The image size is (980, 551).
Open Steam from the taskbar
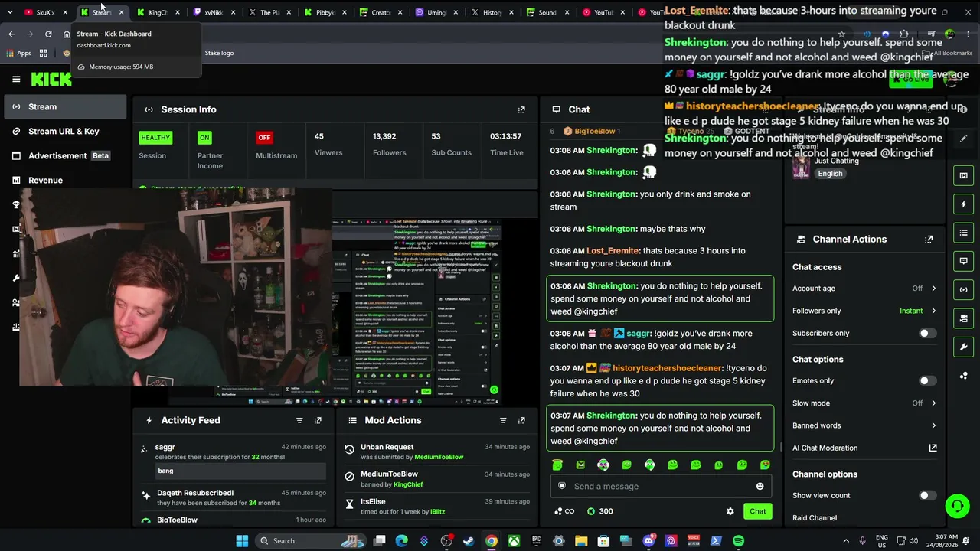click(x=469, y=541)
